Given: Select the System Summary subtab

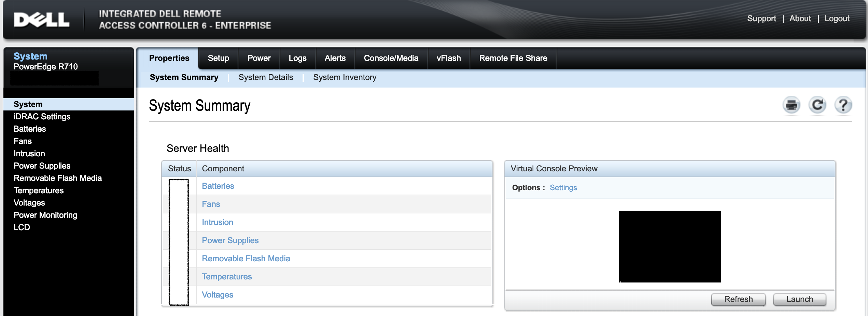Looking at the screenshot, I should pos(184,77).
